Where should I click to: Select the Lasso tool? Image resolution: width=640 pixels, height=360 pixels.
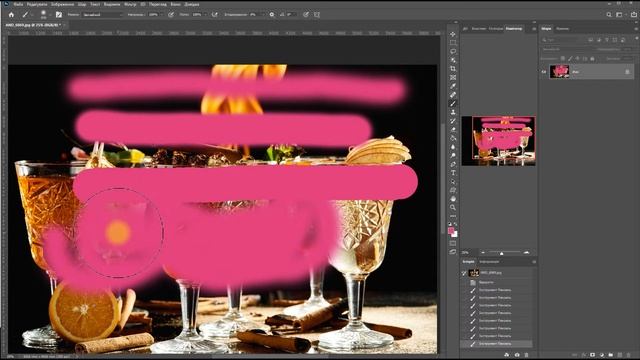click(453, 51)
